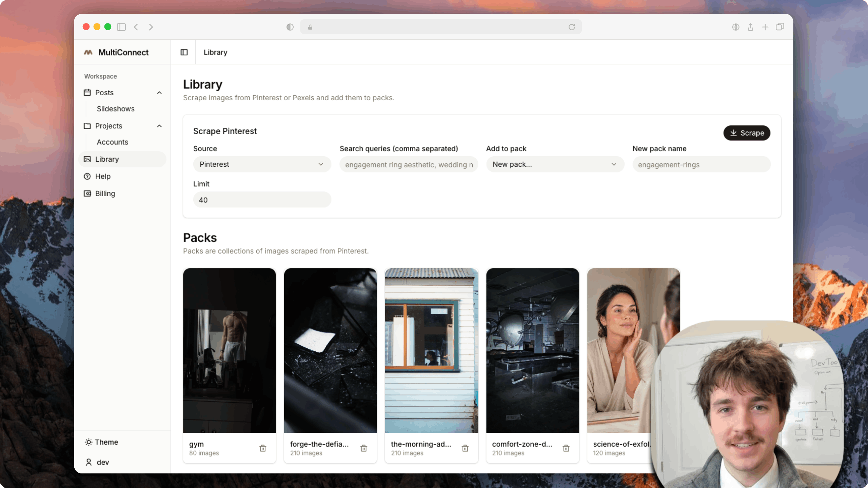The height and width of the screenshot is (488, 868).
Task: Reload the page using the refresh icon
Action: point(572,27)
